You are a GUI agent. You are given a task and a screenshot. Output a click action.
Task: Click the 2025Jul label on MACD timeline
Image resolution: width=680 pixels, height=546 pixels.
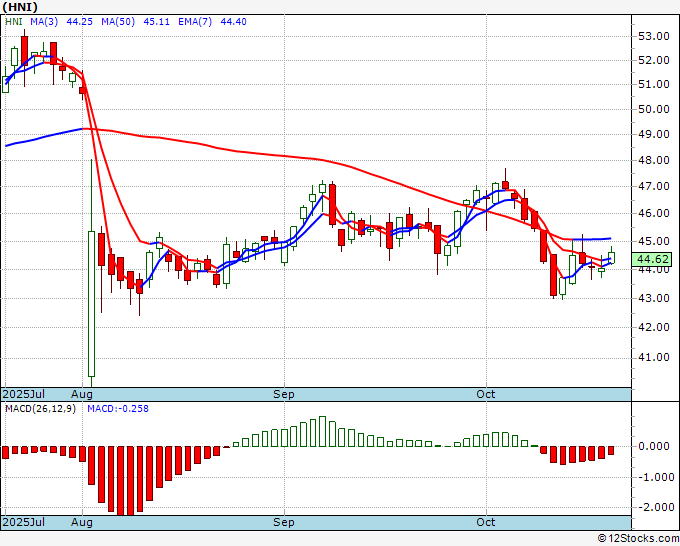[23, 522]
